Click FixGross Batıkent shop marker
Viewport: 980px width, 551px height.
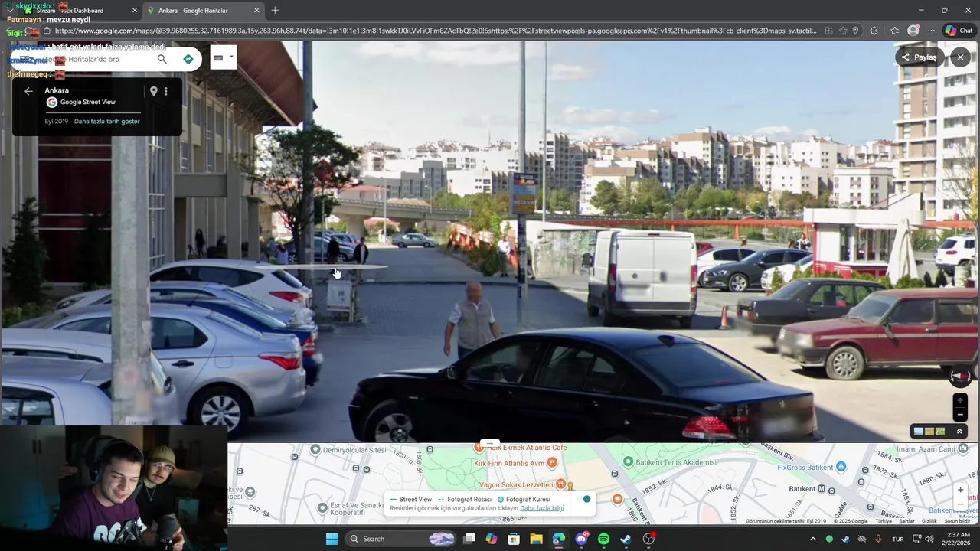click(x=841, y=467)
